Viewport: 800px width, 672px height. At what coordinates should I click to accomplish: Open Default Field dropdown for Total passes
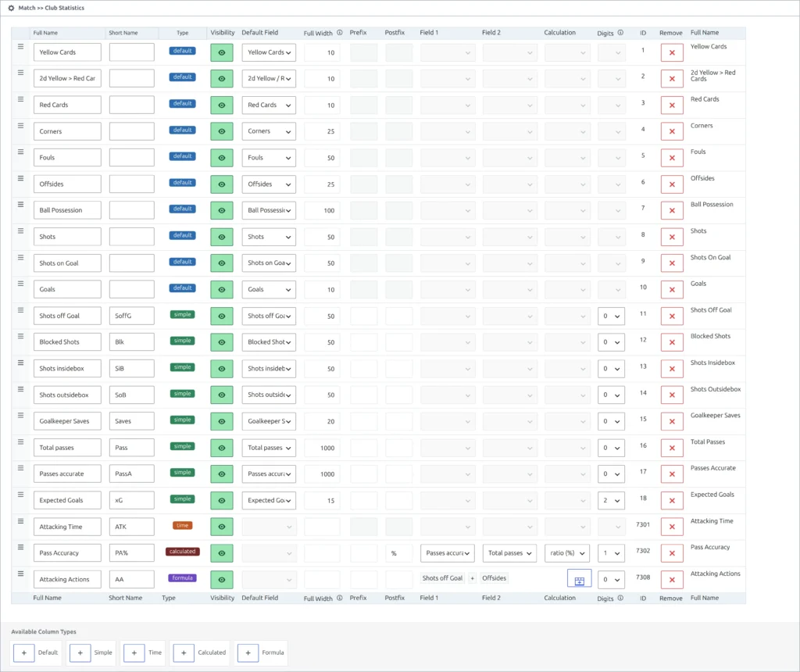(269, 448)
